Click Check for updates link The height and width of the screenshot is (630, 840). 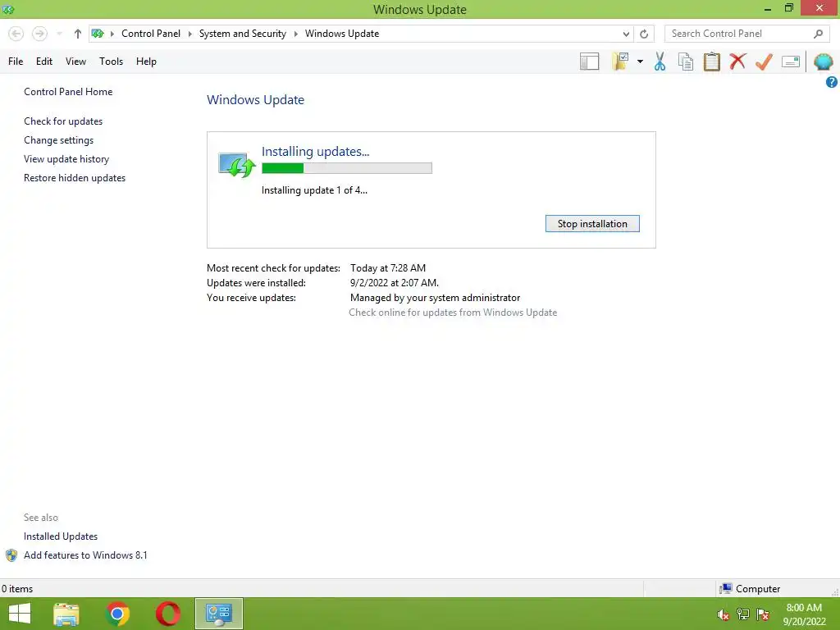[x=63, y=121]
